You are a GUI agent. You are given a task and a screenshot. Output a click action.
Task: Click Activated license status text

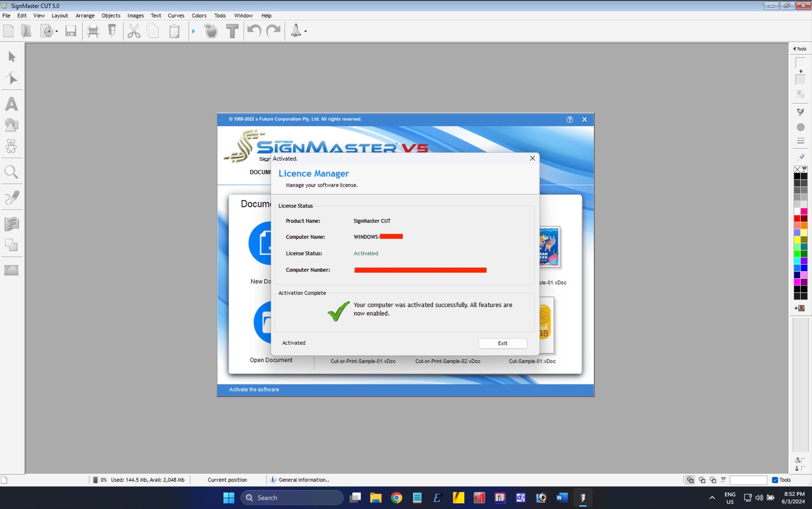(366, 253)
